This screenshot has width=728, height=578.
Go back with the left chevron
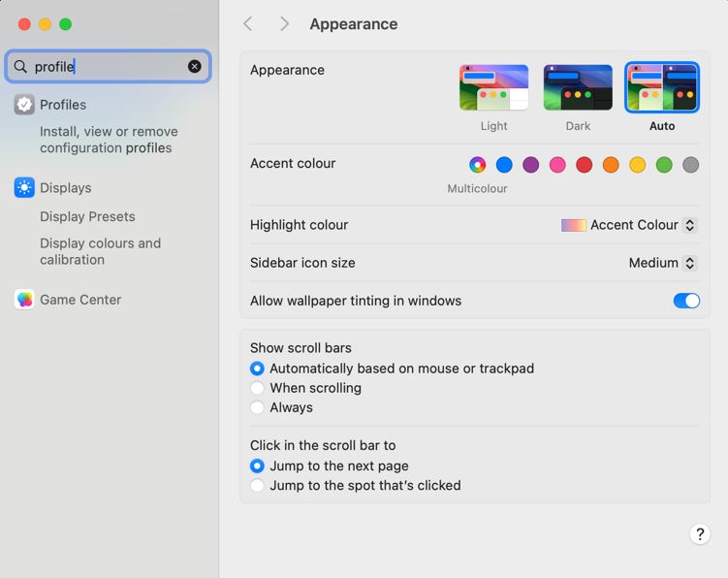[248, 24]
